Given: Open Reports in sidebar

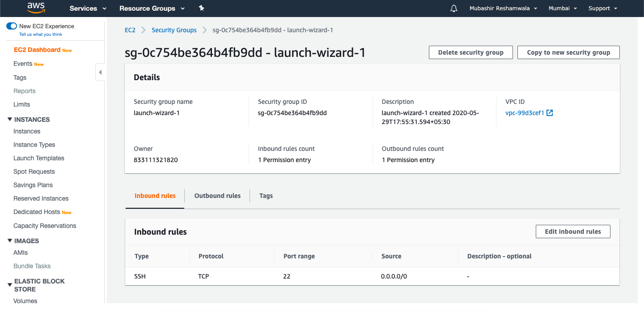Looking at the screenshot, I should 25,91.
